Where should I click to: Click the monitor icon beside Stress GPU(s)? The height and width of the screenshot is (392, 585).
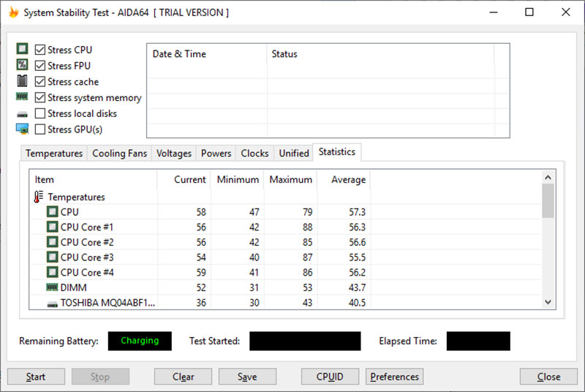pyautogui.click(x=22, y=129)
